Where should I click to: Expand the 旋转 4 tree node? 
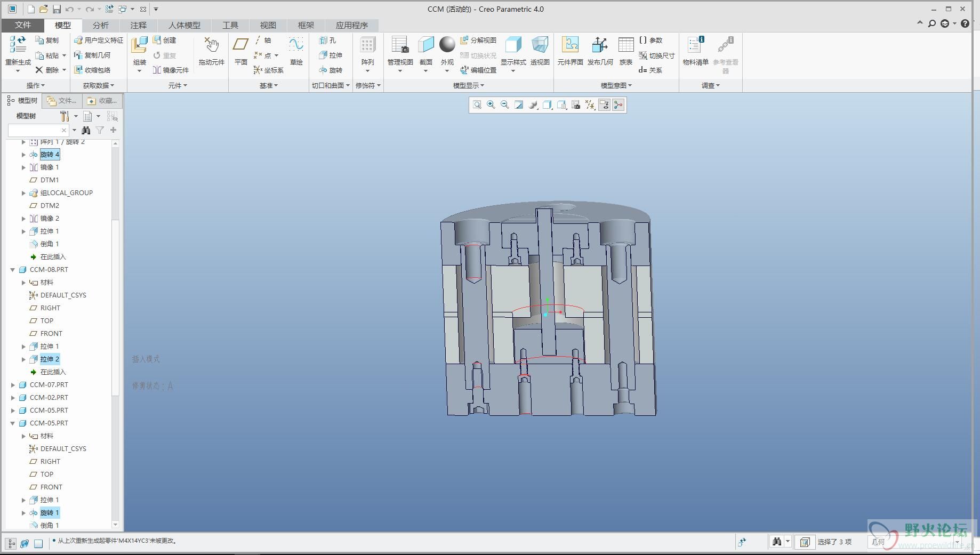point(23,155)
